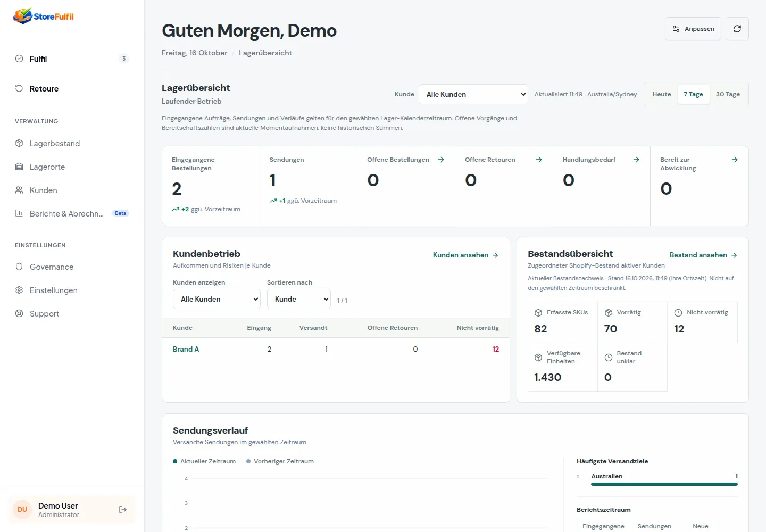The height and width of the screenshot is (532, 766).
Task: Switch to the Heute time range
Action: pos(662,94)
